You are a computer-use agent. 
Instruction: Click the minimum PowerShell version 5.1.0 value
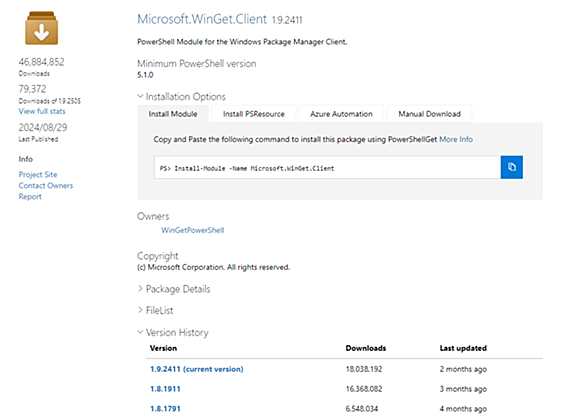145,75
